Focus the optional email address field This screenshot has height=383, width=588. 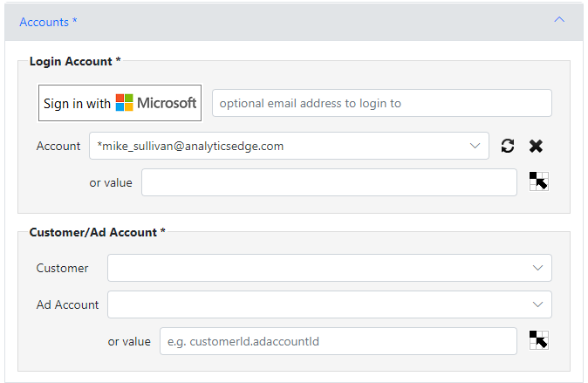pos(382,103)
